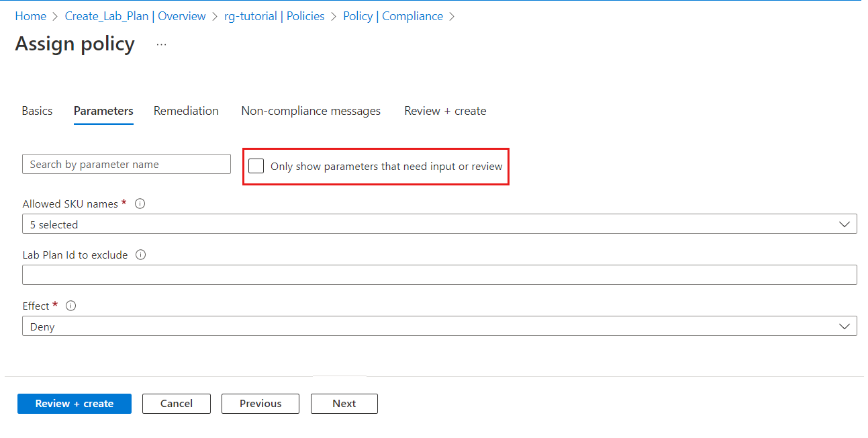Open the ellipsis menu beside Assign policy
The height and width of the screenshot is (438, 868).
coord(161,44)
